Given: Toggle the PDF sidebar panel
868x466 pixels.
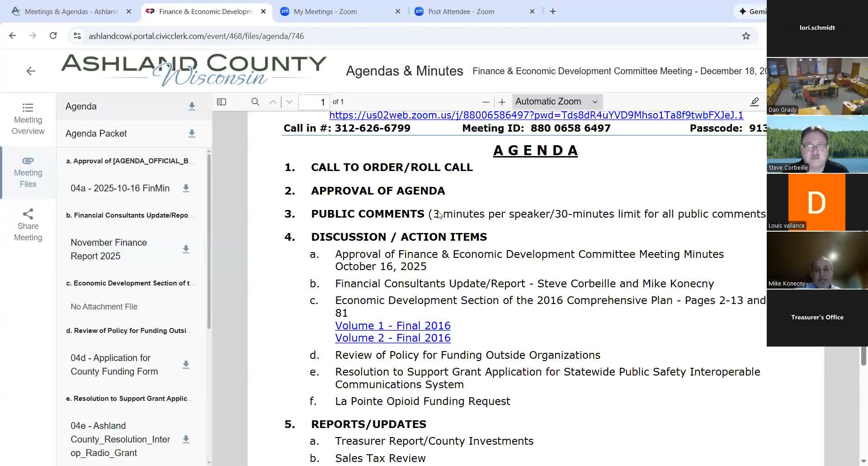Looking at the screenshot, I should 221,102.
